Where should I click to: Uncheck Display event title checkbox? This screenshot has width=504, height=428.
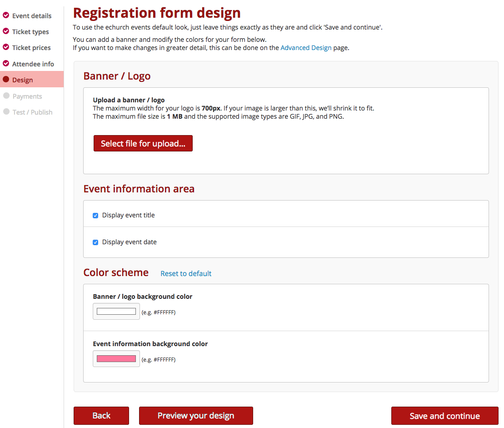[95, 216]
